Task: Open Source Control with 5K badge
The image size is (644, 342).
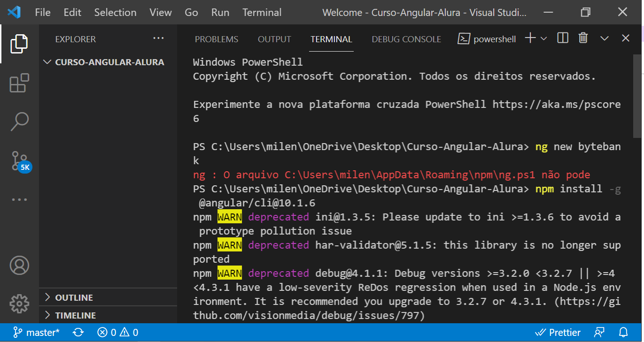Action: (x=20, y=161)
